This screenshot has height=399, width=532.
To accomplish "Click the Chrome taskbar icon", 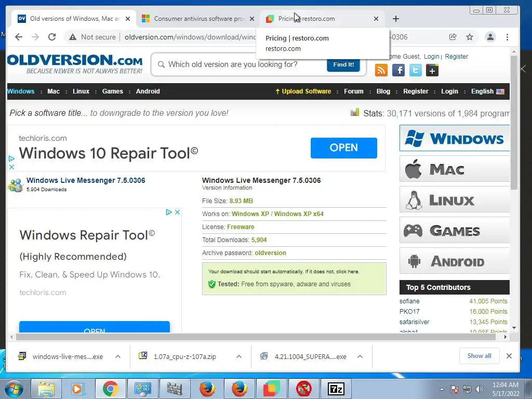I will [110, 389].
